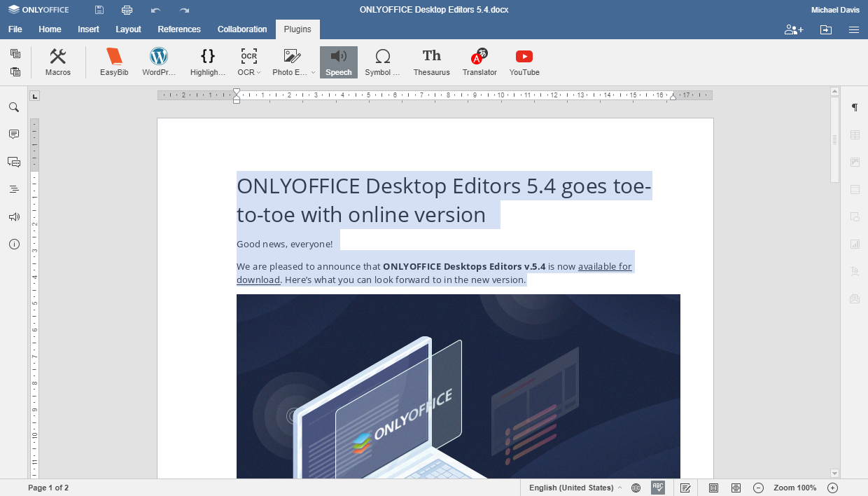Screen dimensions: 868x496
Task: Switch to the References tab
Action: pyautogui.click(x=179, y=29)
